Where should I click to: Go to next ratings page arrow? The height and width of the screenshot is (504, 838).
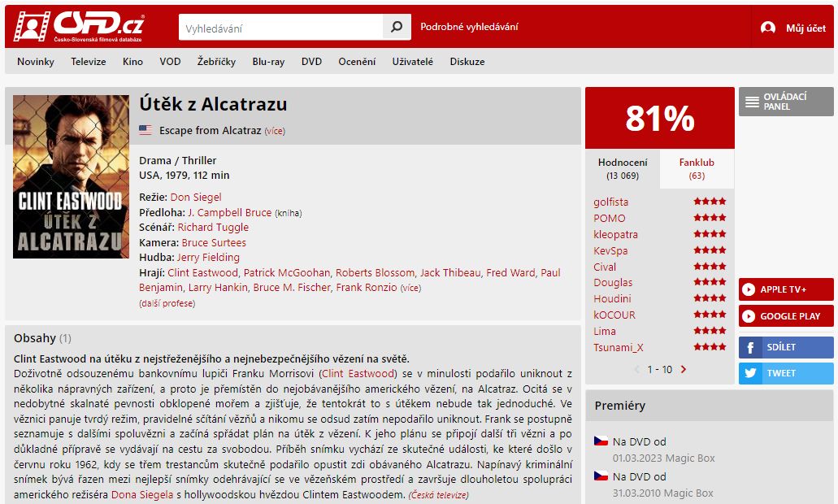click(x=684, y=369)
